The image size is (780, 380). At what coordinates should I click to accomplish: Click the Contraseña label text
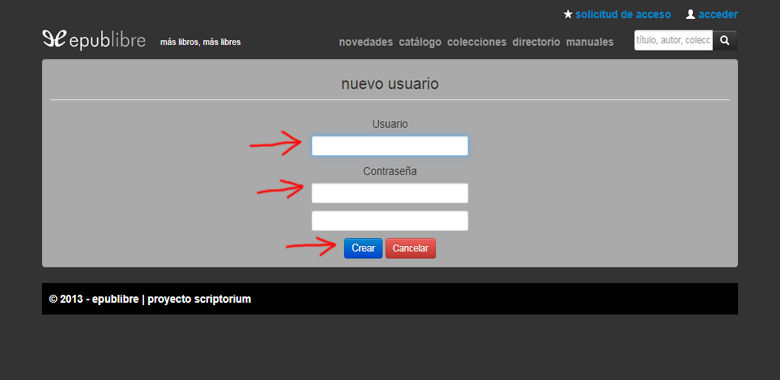pos(390,171)
